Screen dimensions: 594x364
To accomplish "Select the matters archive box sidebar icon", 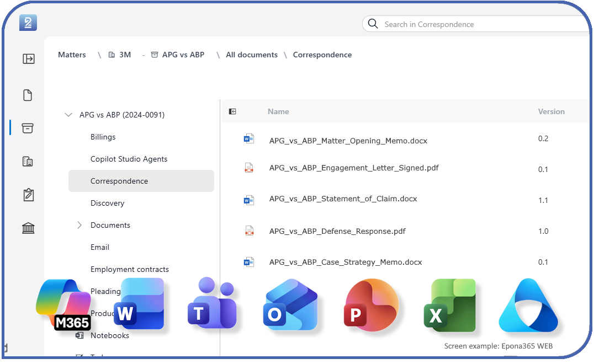I will [28, 129].
